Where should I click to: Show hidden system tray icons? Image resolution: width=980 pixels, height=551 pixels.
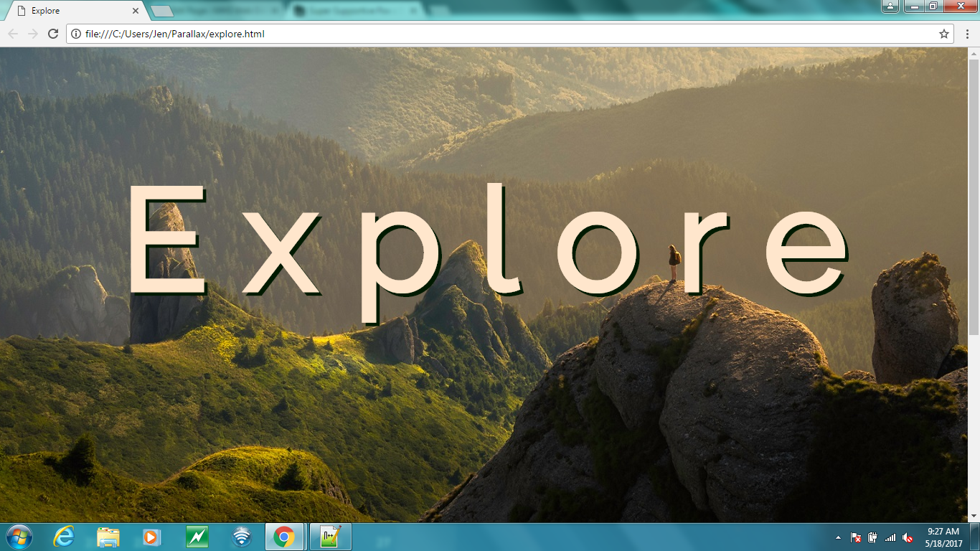[x=838, y=537]
